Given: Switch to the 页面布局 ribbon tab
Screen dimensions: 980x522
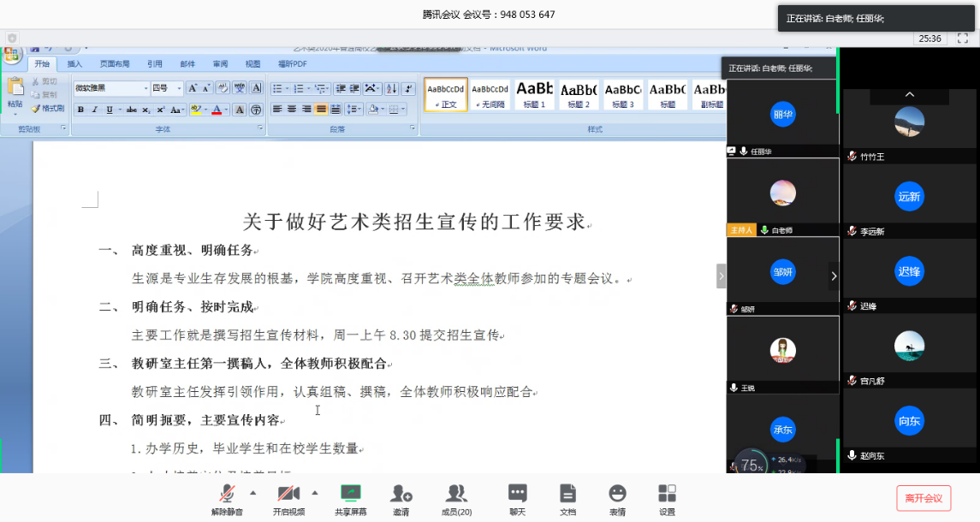Looking at the screenshot, I should (x=115, y=64).
